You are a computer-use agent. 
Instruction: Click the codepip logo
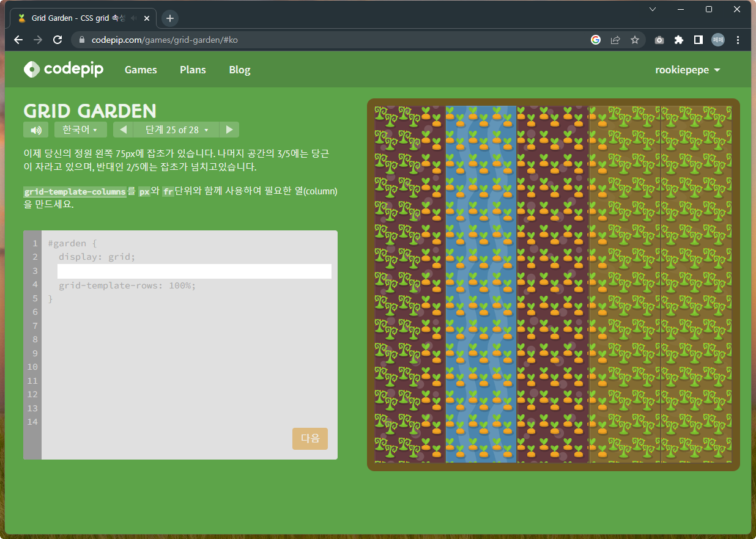(x=64, y=70)
